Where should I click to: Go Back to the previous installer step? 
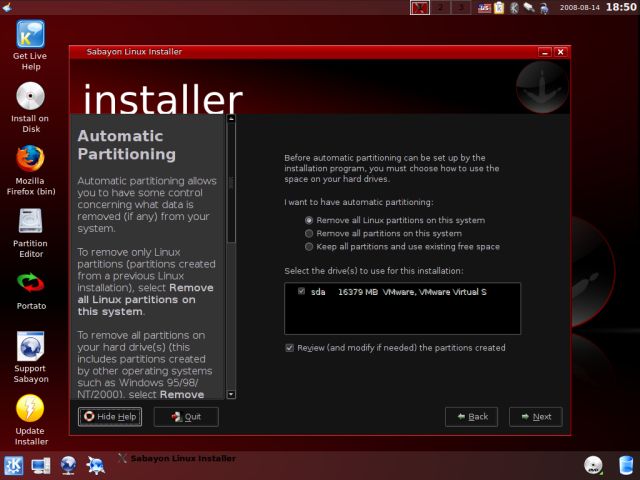[471, 416]
